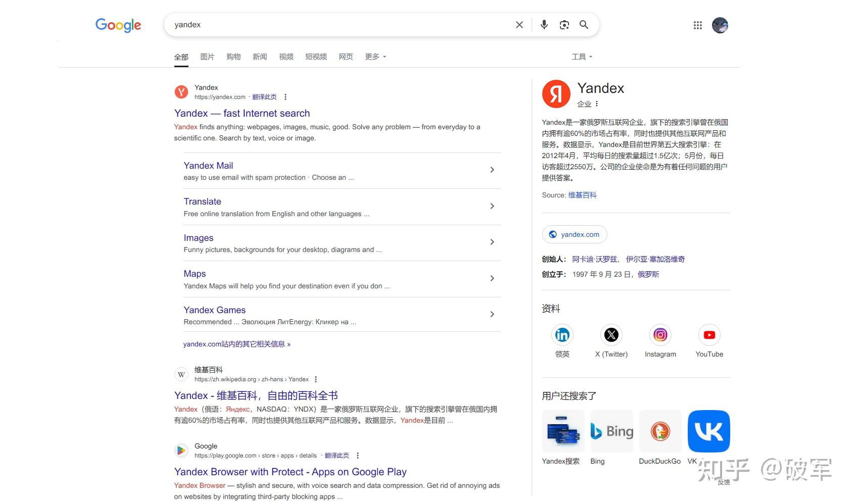Open the Translate sitelink title
This screenshot has width=854, height=504.
tap(202, 201)
